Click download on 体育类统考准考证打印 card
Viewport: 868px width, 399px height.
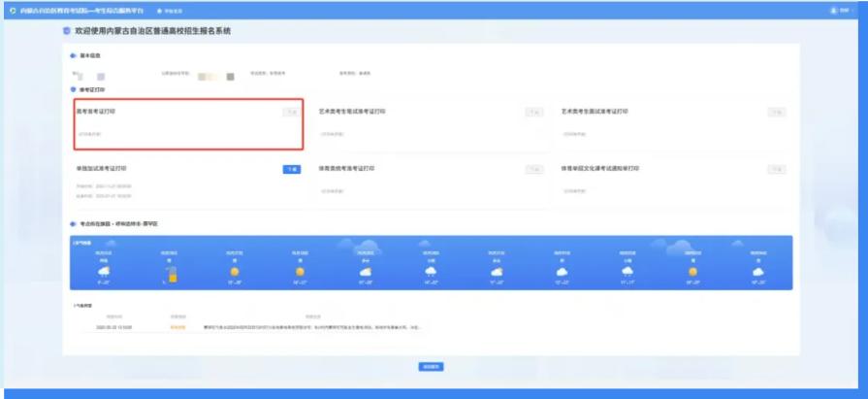pos(533,170)
